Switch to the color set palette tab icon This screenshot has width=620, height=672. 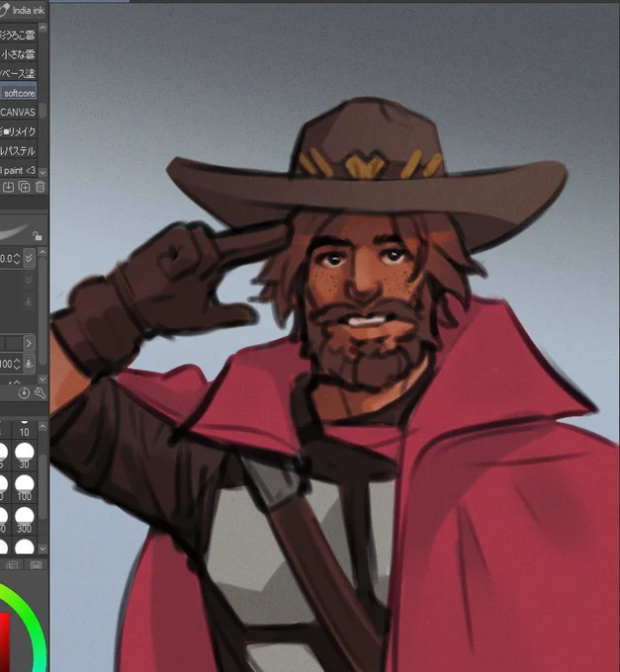point(12,565)
